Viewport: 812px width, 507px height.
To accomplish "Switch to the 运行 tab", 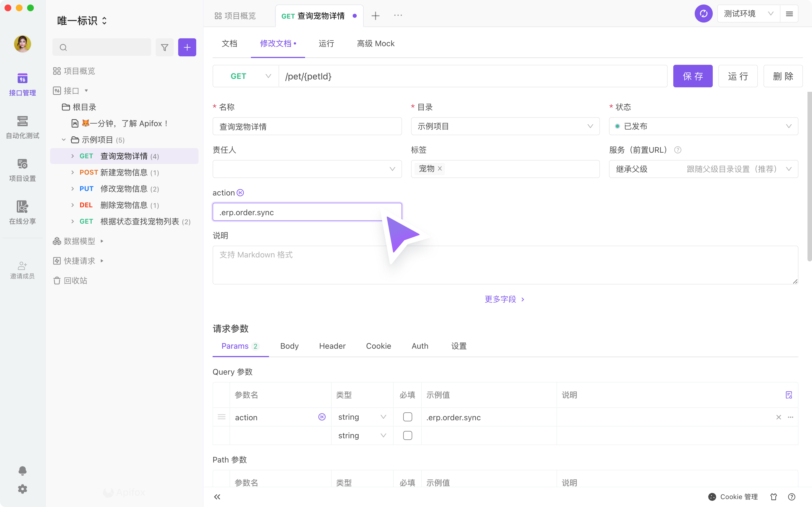I will 326,44.
